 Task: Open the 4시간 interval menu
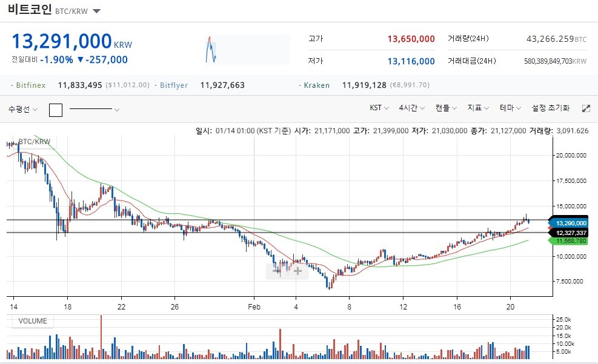pyautogui.click(x=411, y=108)
